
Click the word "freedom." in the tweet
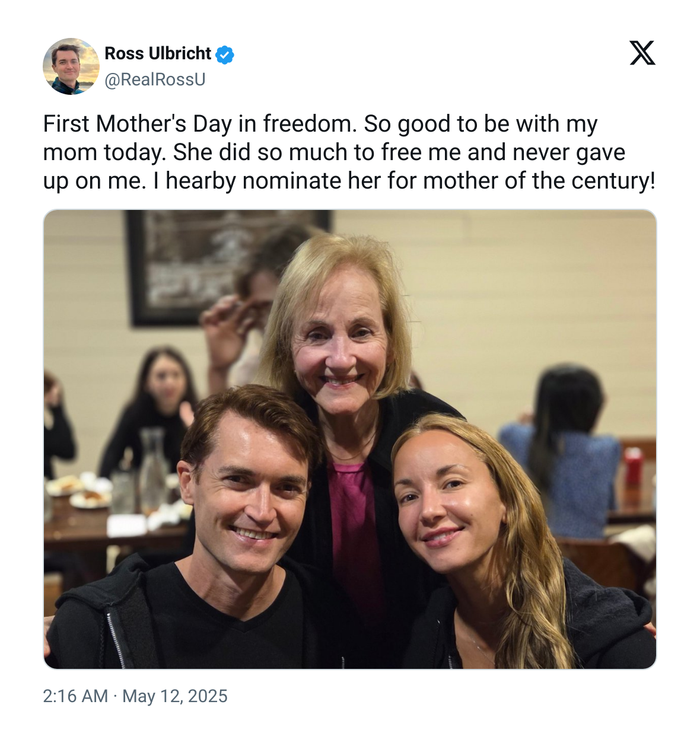pos(310,124)
